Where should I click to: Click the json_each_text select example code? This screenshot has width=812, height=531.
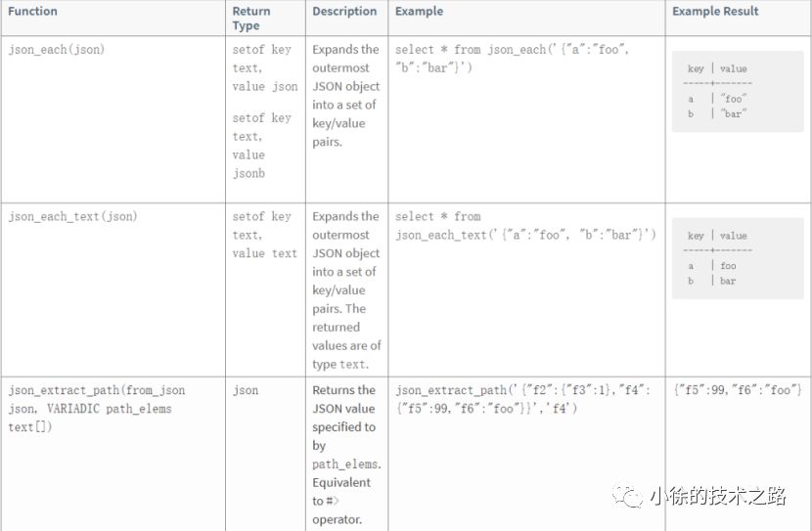525,226
